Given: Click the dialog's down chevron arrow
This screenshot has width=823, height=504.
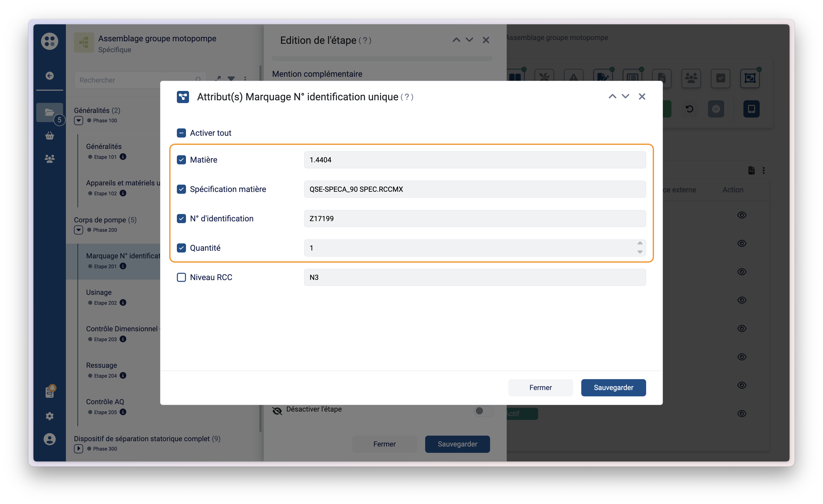Looking at the screenshot, I should coord(625,96).
